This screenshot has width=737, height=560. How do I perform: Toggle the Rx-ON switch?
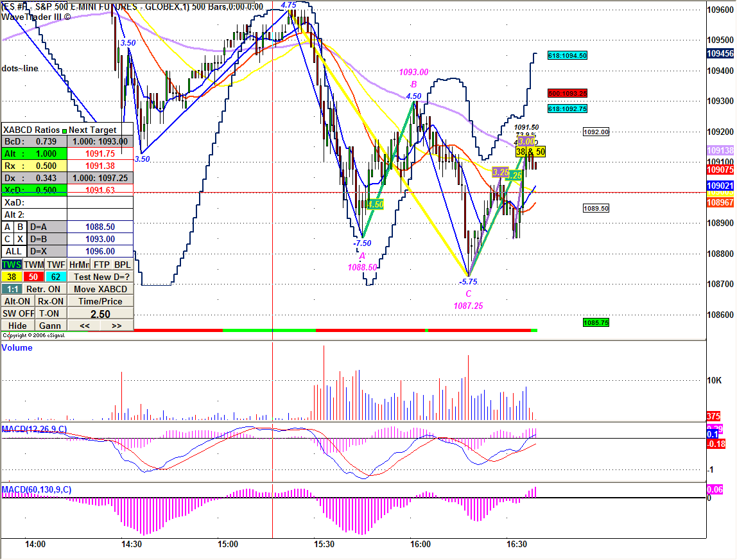click(x=50, y=301)
